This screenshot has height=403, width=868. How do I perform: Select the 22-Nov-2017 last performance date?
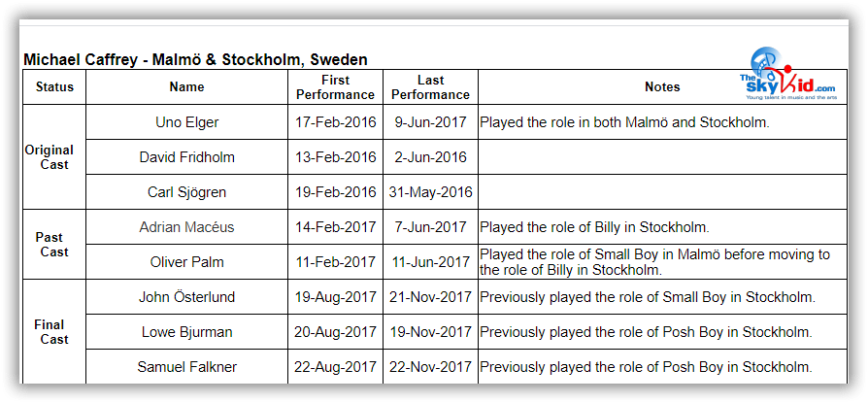pos(430,367)
